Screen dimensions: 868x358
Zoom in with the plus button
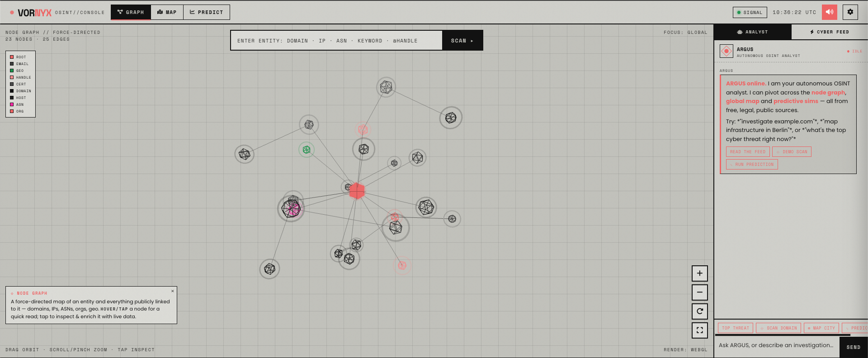point(700,273)
